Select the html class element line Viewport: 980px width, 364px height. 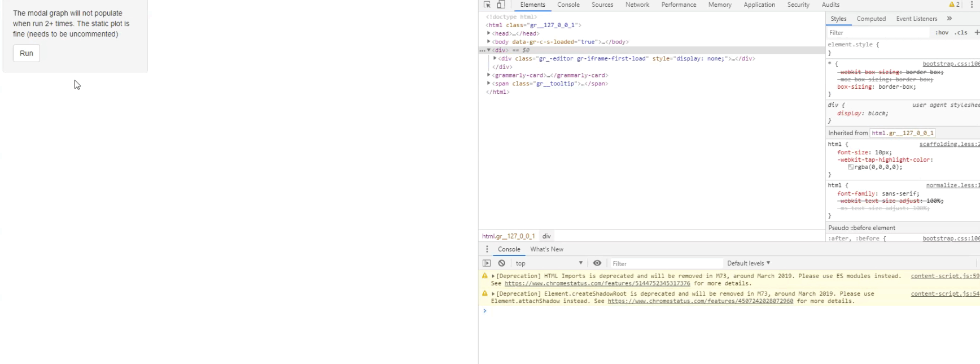pos(533,25)
